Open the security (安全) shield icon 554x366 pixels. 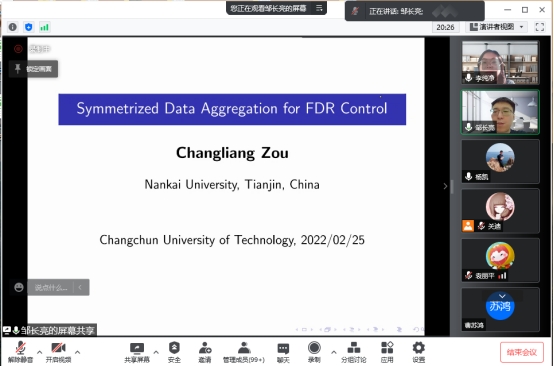coord(174,352)
